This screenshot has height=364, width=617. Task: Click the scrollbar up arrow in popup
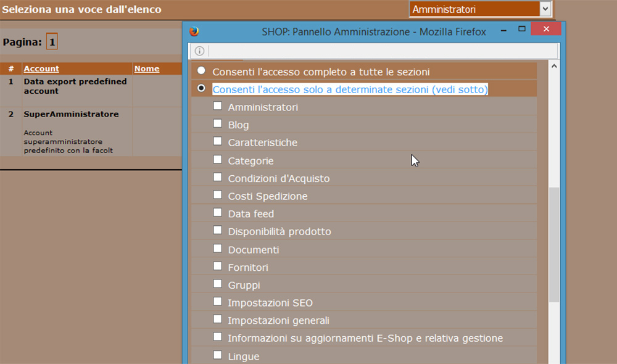pyautogui.click(x=554, y=66)
